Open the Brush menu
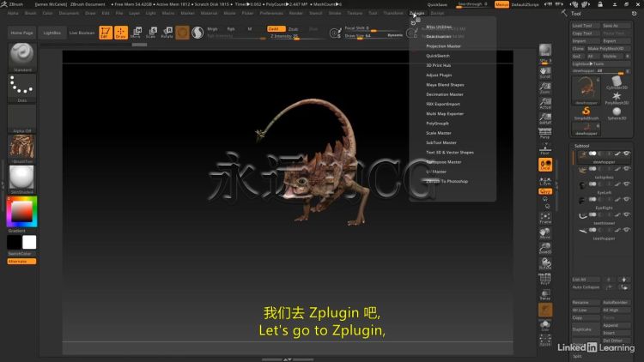 [x=30, y=13]
